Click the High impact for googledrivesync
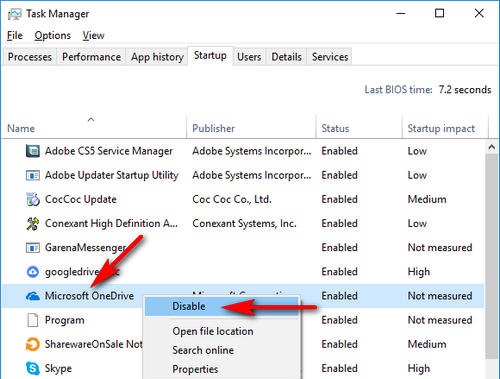The height and width of the screenshot is (379, 500). [x=419, y=272]
